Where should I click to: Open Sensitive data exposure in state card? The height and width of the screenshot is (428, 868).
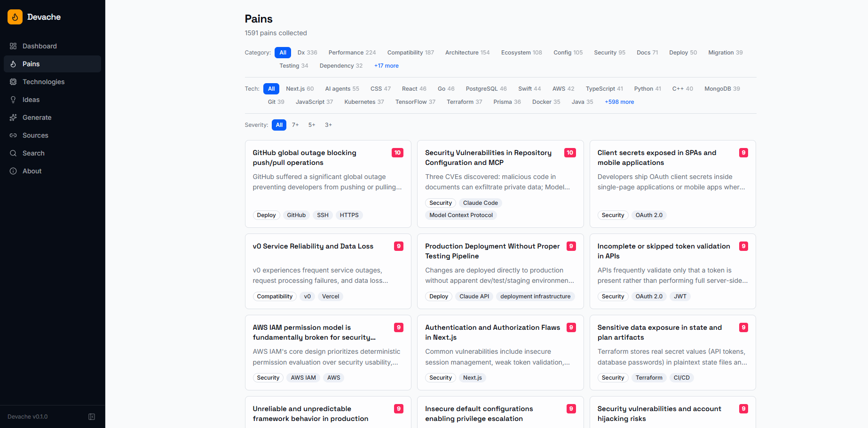click(x=673, y=352)
